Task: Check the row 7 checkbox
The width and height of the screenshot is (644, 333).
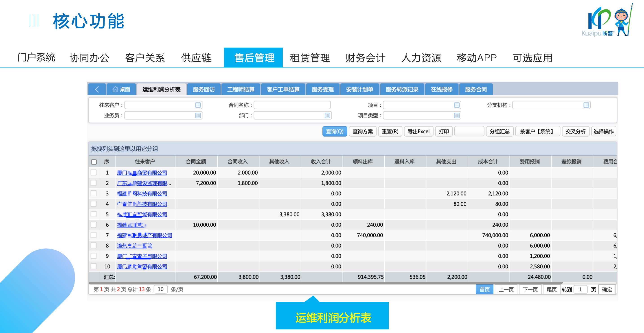Action: [94, 235]
